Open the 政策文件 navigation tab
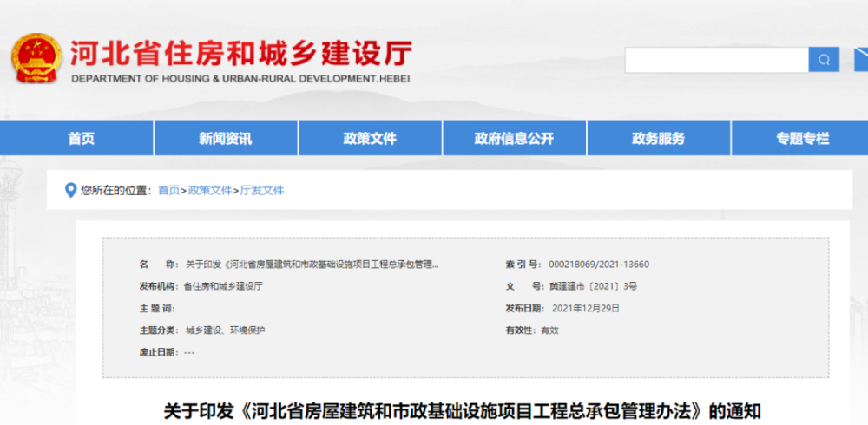Image resolution: width=868 pixels, height=425 pixels. (x=370, y=139)
